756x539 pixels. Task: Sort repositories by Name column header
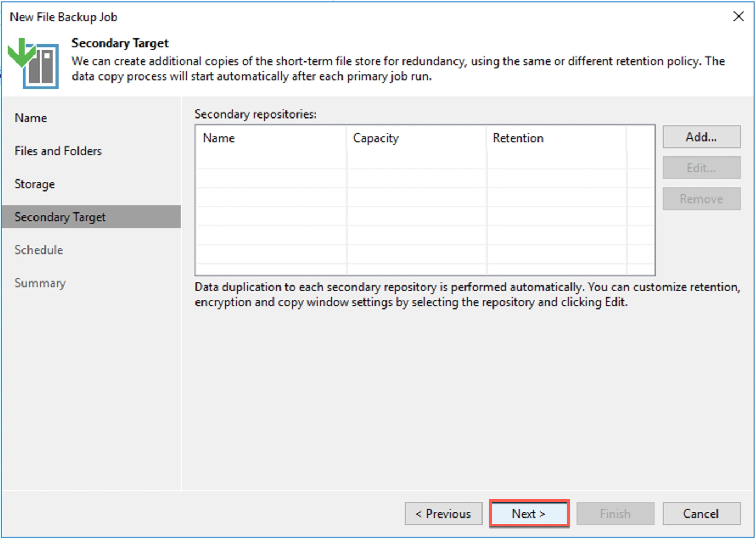pyautogui.click(x=219, y=138)
